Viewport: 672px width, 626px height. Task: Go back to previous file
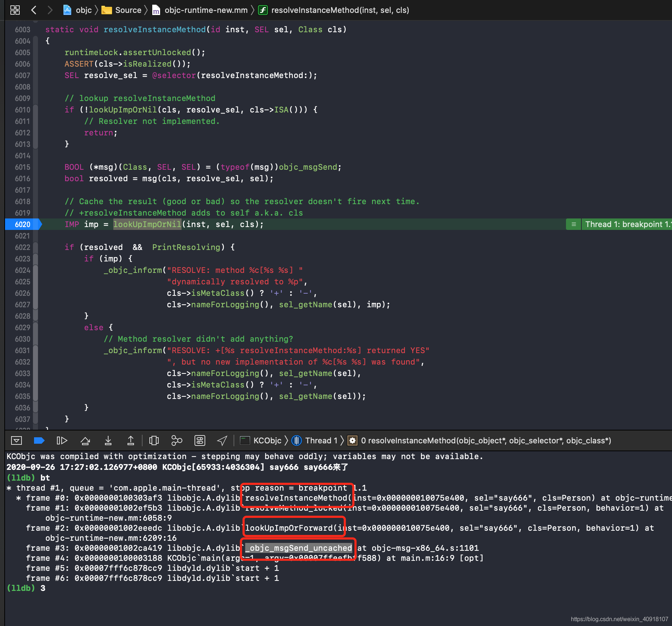point(34,10)
